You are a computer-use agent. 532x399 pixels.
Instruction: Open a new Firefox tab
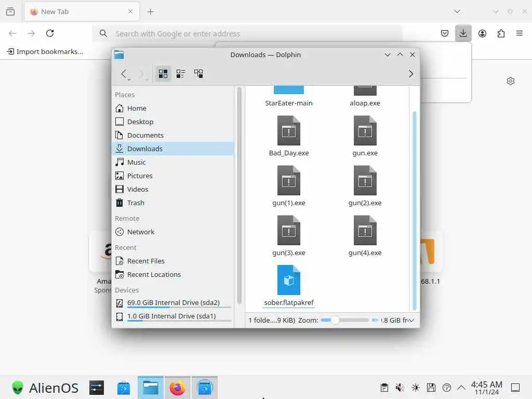pyautogui.click(x=151, y=12)
